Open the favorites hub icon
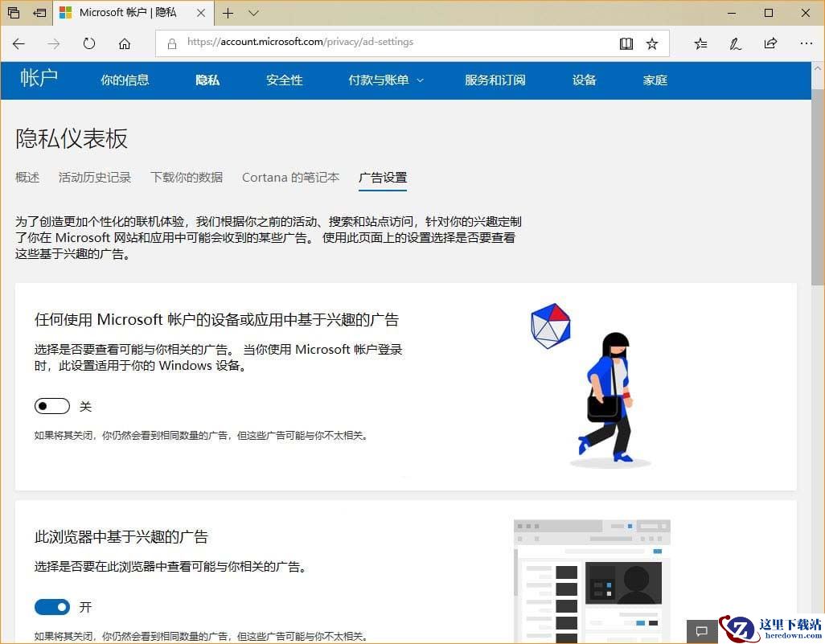Screen dimensions: 825x644 700,43
